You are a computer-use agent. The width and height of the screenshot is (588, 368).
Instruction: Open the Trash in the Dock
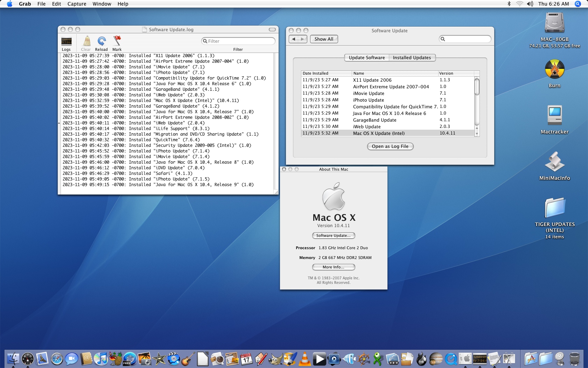coord(574,359)
